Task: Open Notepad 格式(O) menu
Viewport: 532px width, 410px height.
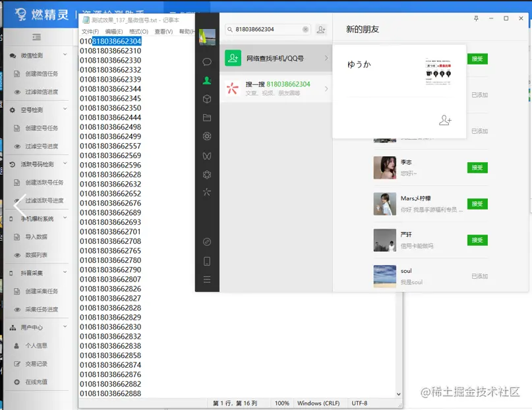Action: coord(138,32)
